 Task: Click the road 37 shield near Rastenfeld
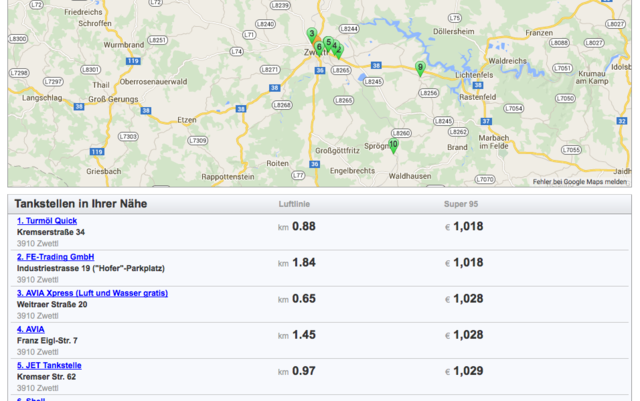tap(486, 121)
